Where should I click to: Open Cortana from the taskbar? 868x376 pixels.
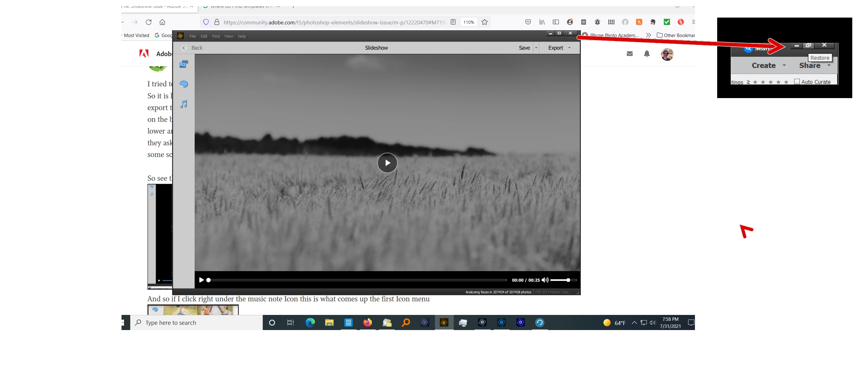tap(272, 323)
